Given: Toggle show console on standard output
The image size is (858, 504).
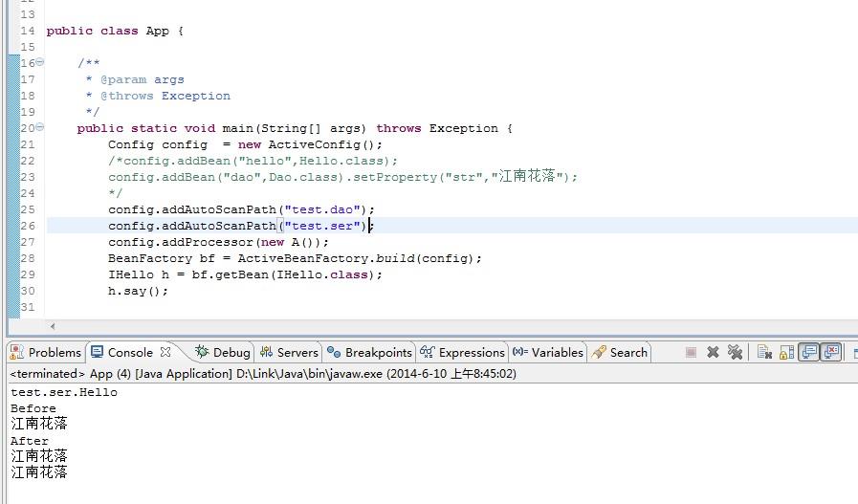Looking at the screenshot, I should point(809,352).
